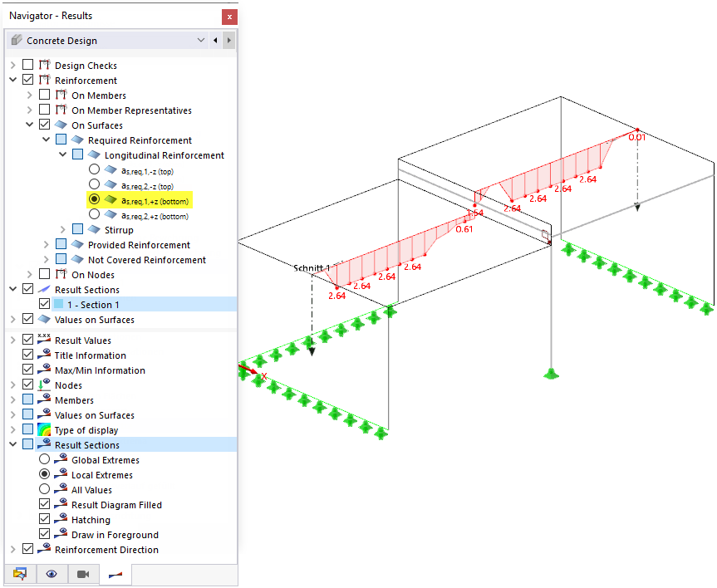Click the Members eye icon
The width and height of the screenshot is (717, 588).
click(x=44, y=399)
